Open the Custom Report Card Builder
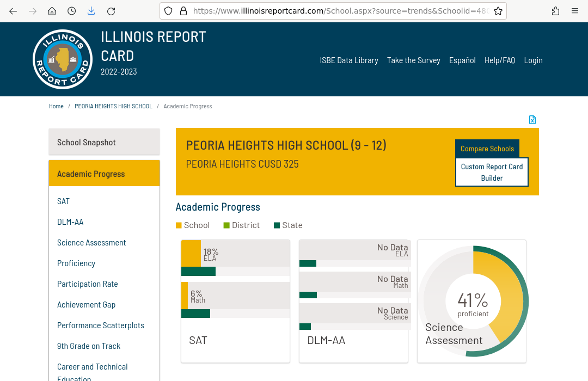 [x=492, y=173]
